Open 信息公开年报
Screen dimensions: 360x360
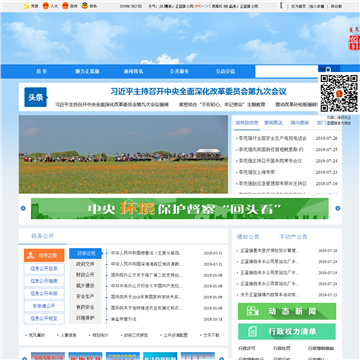[x=44, y=294]
